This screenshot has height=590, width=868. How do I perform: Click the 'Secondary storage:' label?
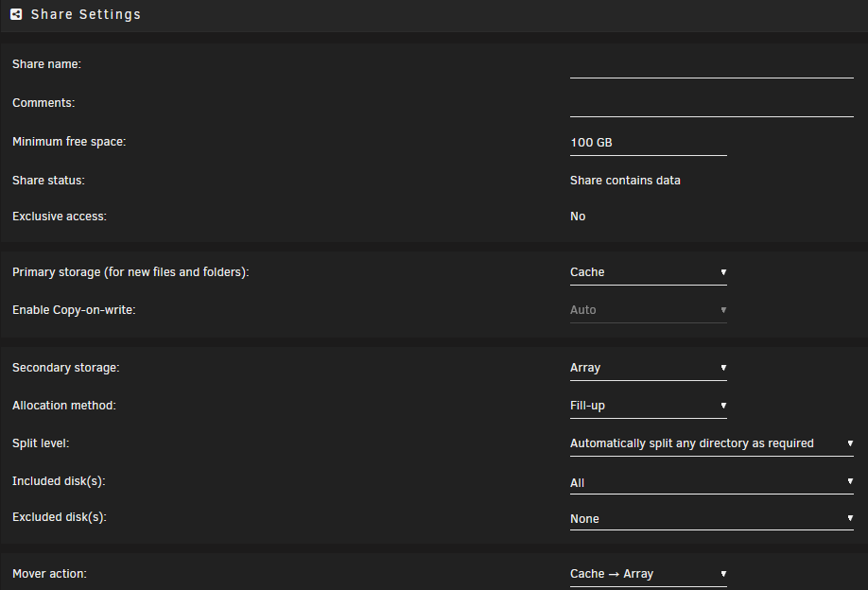[x=66, y=368]
